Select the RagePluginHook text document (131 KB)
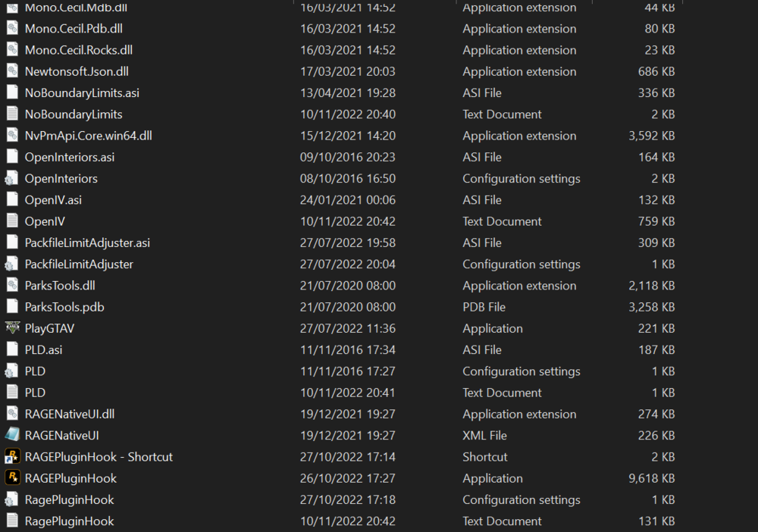The height and width of the screenshot is (532, 758). tap(69, 521)
